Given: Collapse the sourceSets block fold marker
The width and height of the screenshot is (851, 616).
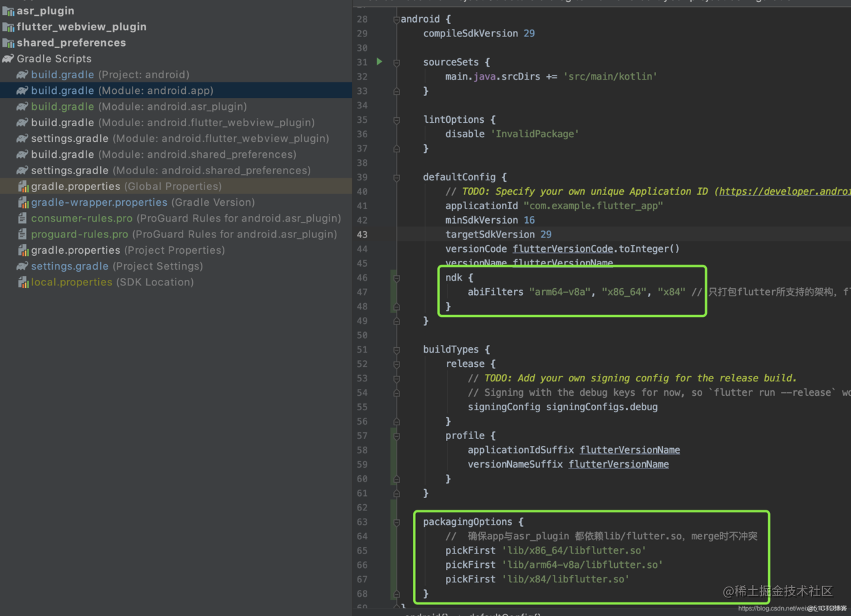Looking at the screenshot, I should pos(396,62).
